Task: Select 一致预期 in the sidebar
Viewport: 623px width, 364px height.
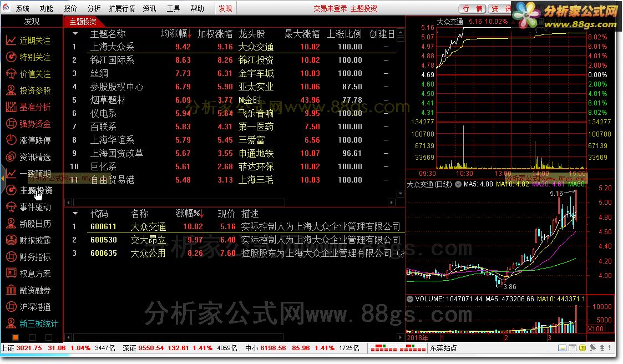Action: click(x=29, y=174)
